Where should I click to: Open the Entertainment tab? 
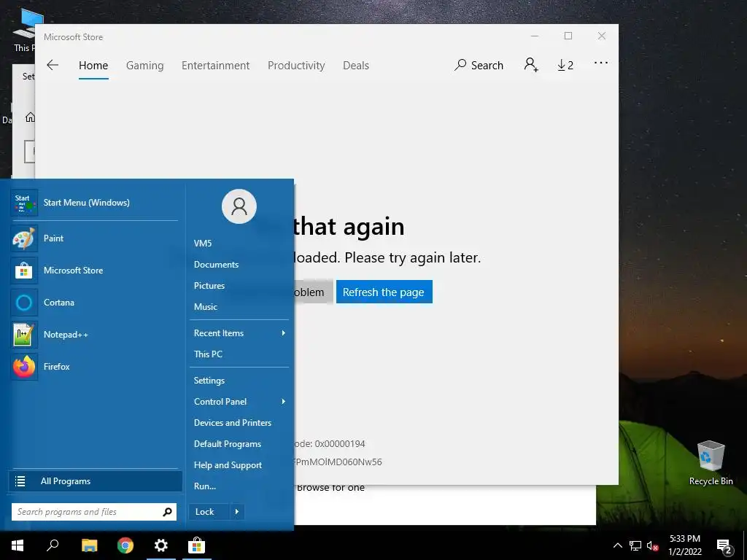pyautogui.click(x=215, y=65)
